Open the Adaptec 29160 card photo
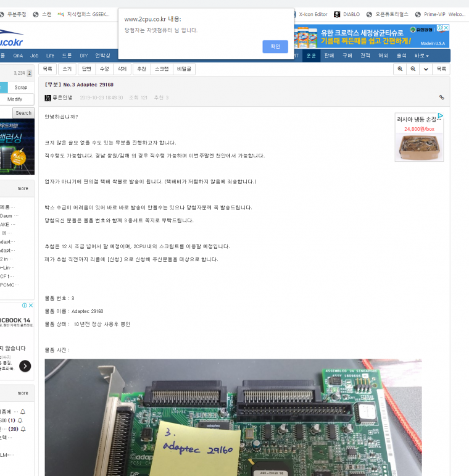This screenshot has width=469, height=476. point(233,417)
